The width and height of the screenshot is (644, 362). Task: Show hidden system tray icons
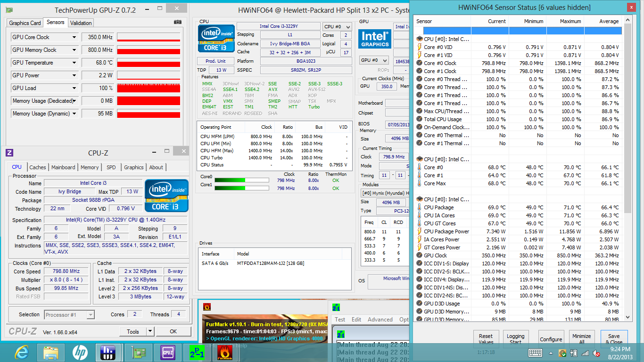tap(551, 353)
